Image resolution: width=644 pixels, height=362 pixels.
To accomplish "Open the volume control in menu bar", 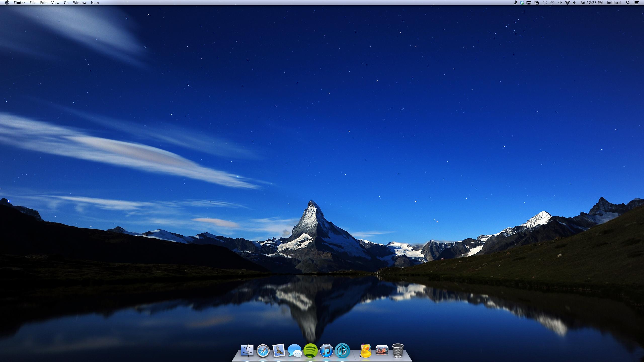I will [574, 3].
